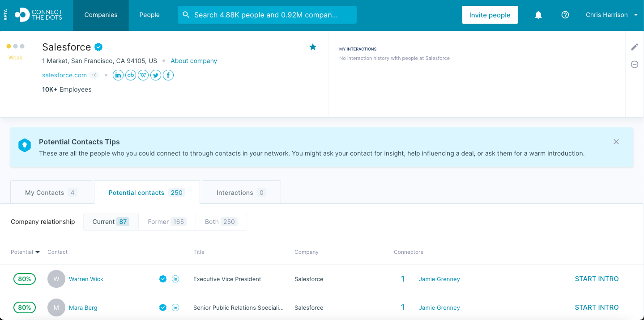
Task: Open the Chris Harrison account dropdown
Action: coord(612,15)
